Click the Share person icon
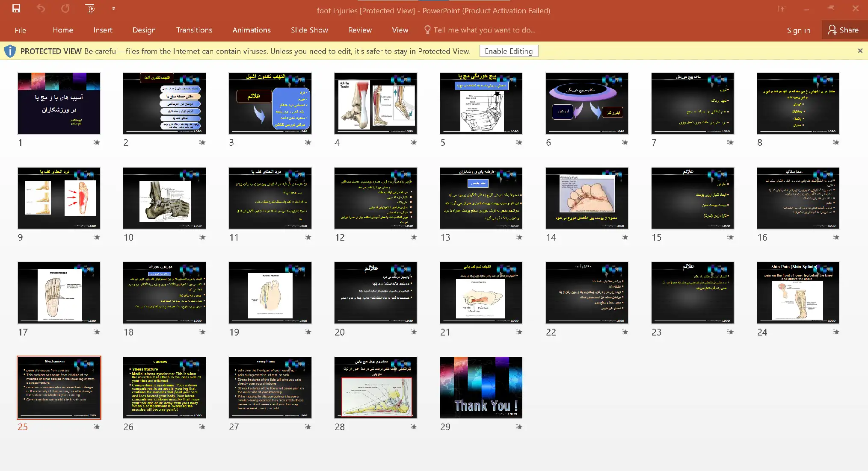The image size is (868, 471). (832, 30)
